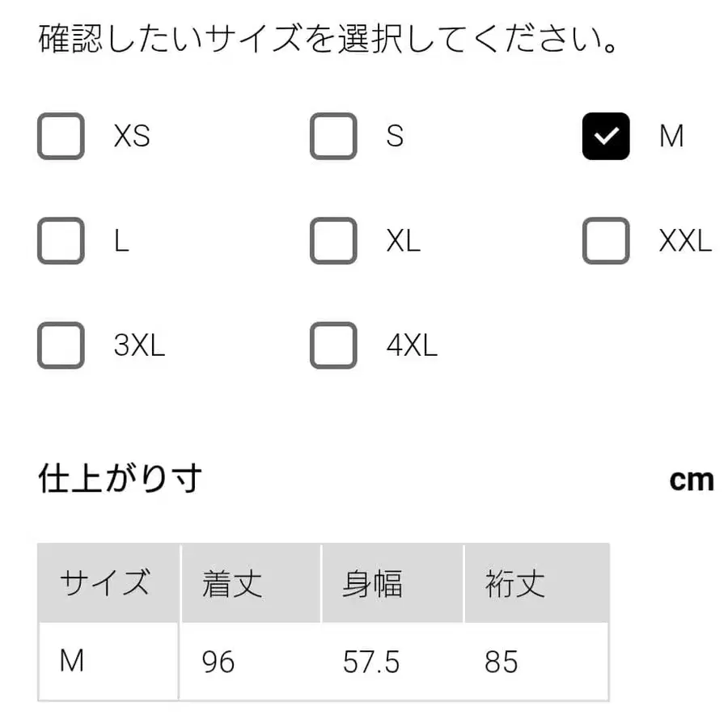Click the XS size label
728x728 pixels.
(x=132, y=136)
